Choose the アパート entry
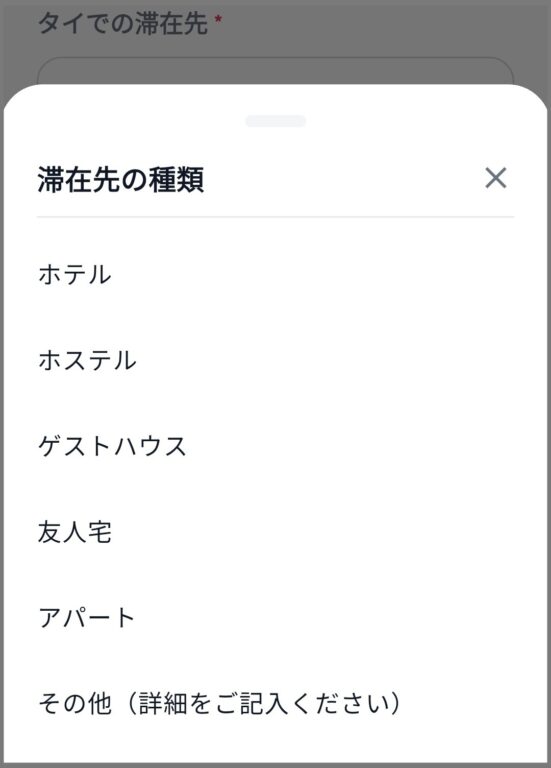Viewport: 551px width, 768px height. click(x=275, y=618)
